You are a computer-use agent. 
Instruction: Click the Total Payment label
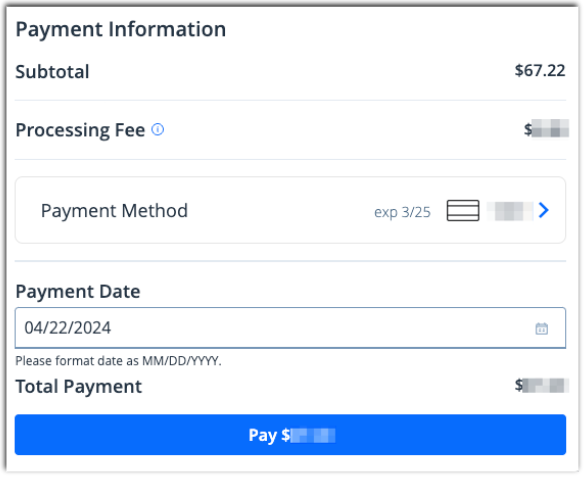point(79,386)
